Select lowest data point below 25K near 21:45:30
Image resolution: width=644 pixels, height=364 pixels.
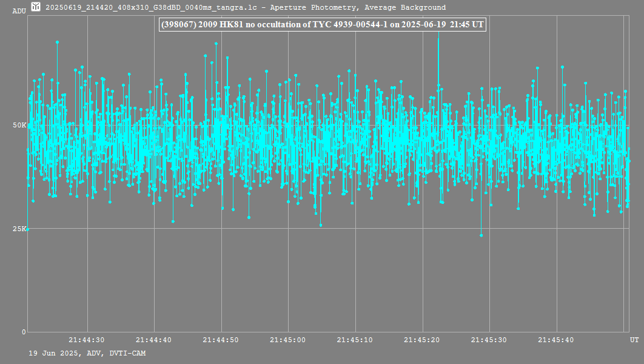[x=481, y=235]
